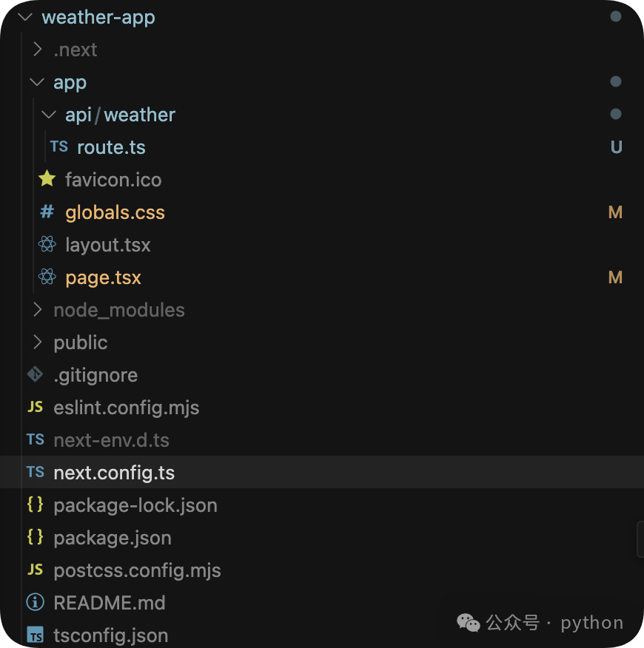Collapse the api/weather folder
The image size is (644, 648).
click(48, 115)
